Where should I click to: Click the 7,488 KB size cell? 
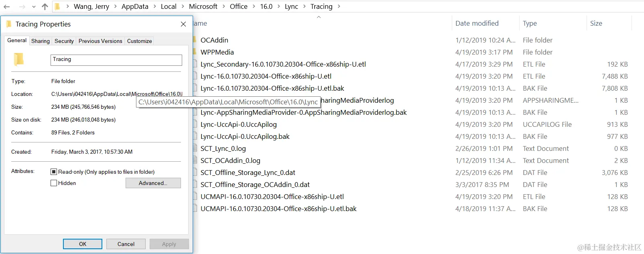pyautogui.click(x=615, y=76)
